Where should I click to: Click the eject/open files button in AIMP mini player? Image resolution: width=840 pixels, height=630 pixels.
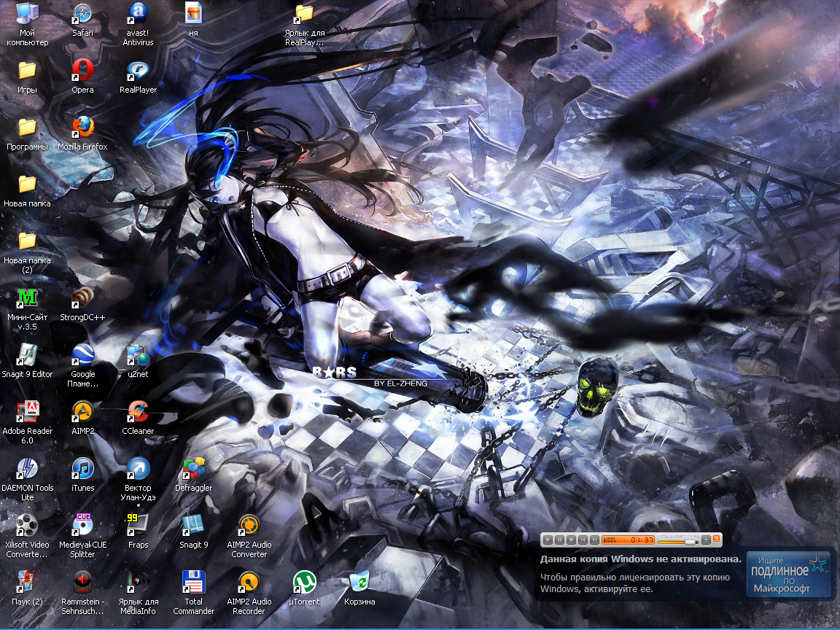(706, 540)
